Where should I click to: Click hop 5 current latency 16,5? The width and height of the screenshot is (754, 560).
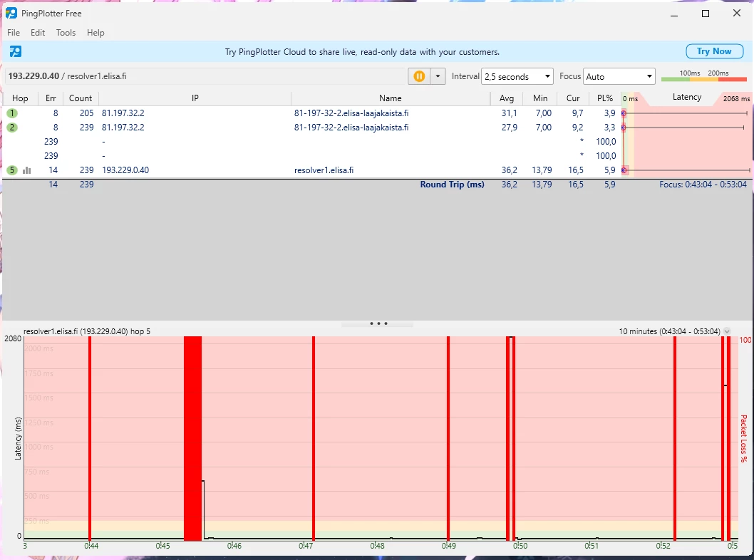tap(576, 170)
